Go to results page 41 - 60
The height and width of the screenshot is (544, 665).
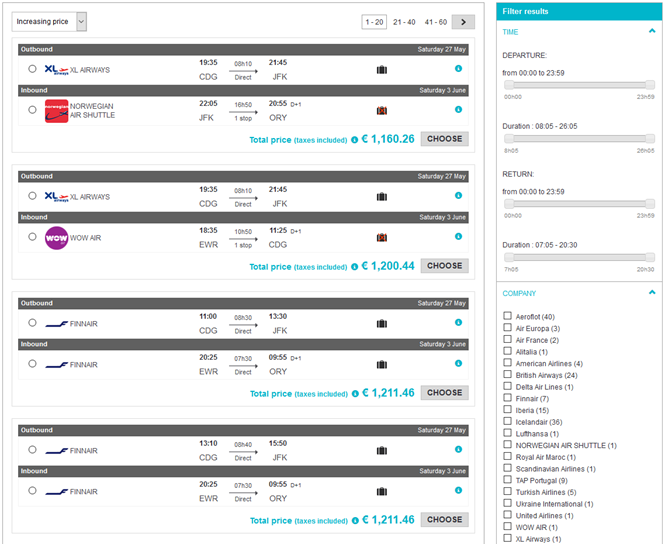(435, 22)
